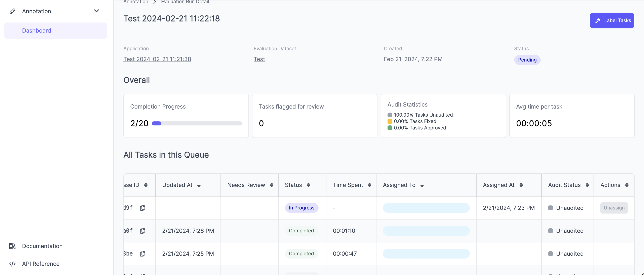
Task: Open the Assigned To filter dropdown
Action: 422,186
